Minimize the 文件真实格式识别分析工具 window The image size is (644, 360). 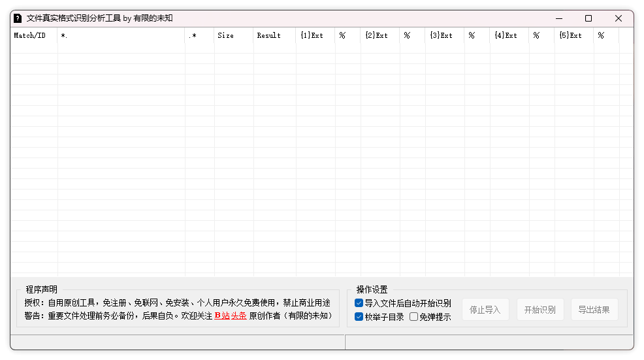[x=558, y=18]
